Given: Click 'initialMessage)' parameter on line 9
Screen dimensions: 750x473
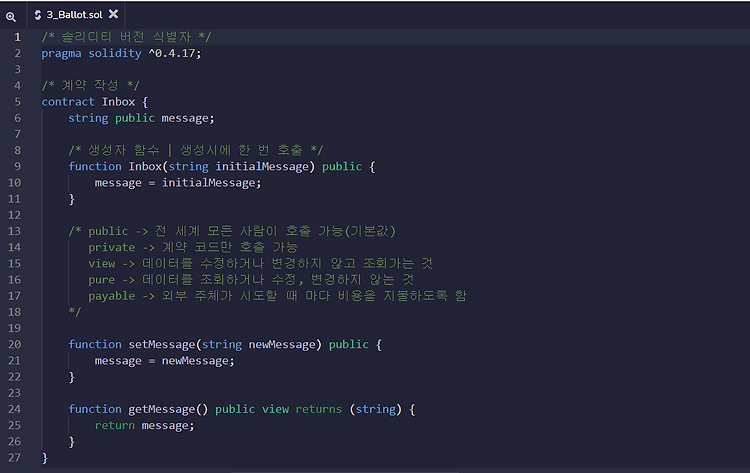Looking at the screenshot, I should tap(265, 166).
